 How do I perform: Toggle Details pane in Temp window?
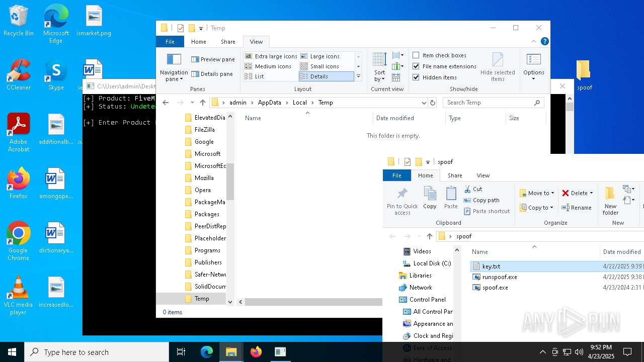click(x=212, y=74)
